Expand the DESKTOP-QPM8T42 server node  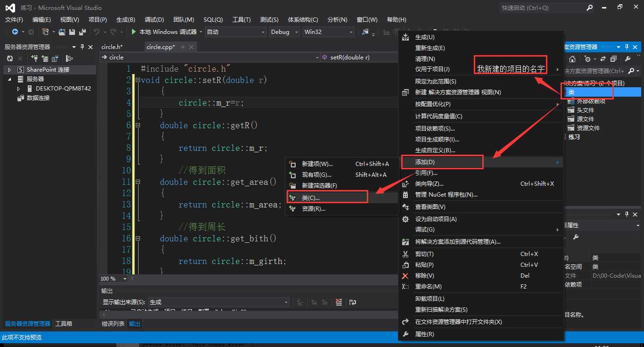point(19,89)
